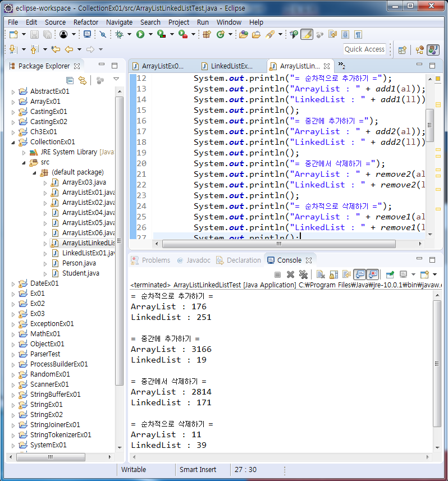
Task: Open the Refactor menu
Action: coord(85,22)
